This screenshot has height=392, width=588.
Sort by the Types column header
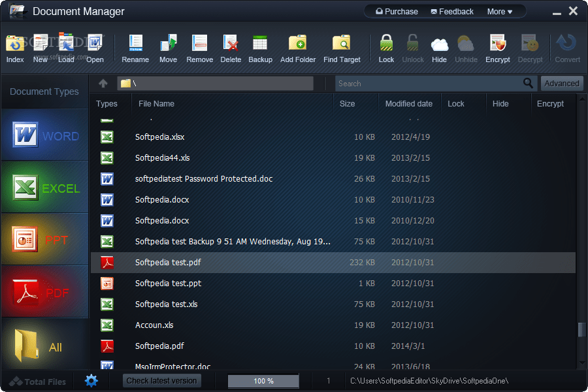pos(106,103)
